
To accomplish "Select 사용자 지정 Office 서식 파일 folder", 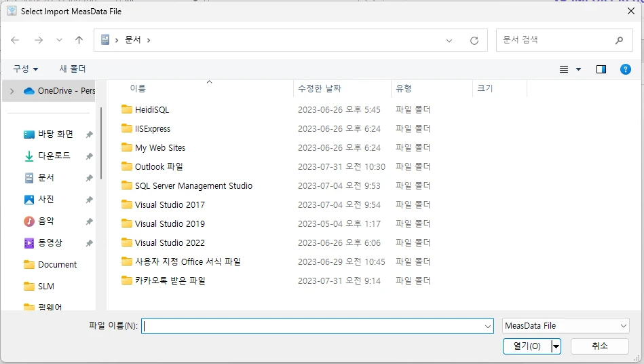I will coord(188,261).
